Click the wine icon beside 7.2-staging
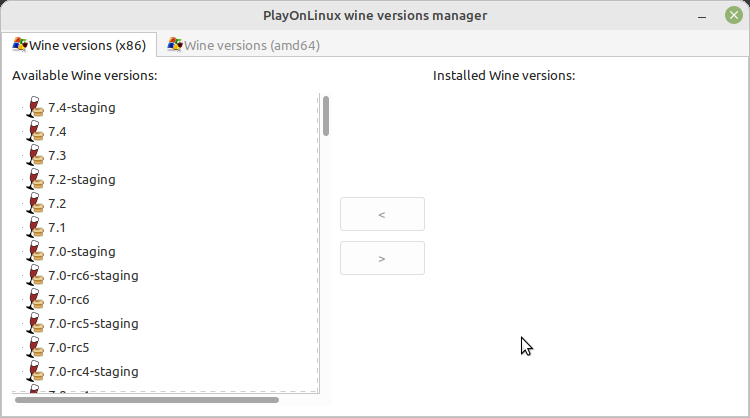Screen dimensions: 750x418 click(x=35, y=179)
